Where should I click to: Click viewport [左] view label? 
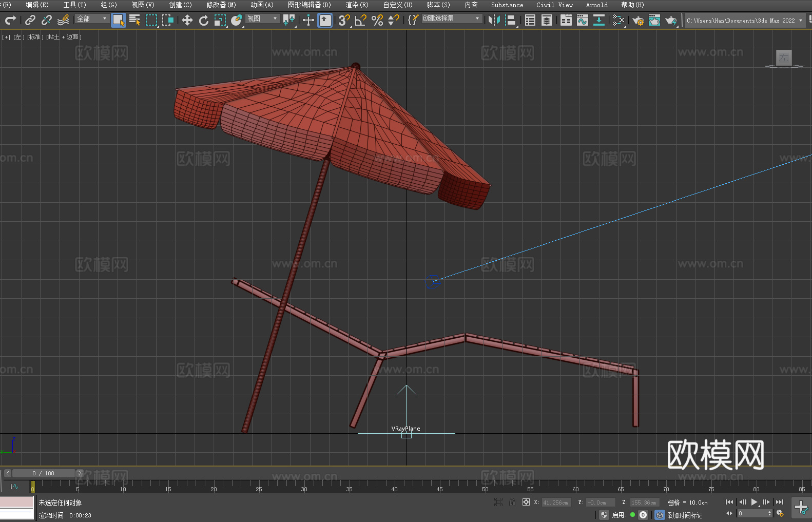tap(18, 37)
